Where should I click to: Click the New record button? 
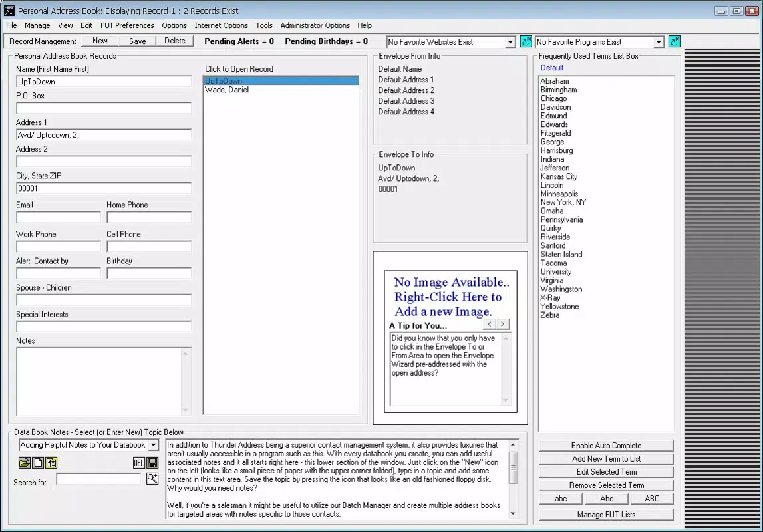coord(100,41)
